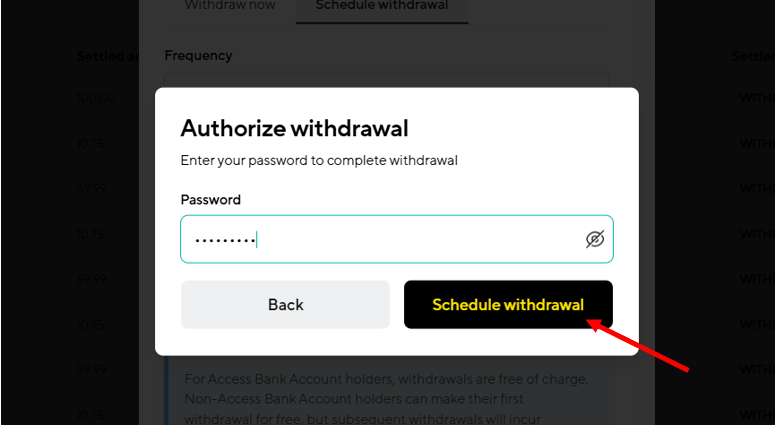Click the Frequency label above the dropdown
Image resolution: width=776 pixels, height=425 pixels.
pos(198,55)
